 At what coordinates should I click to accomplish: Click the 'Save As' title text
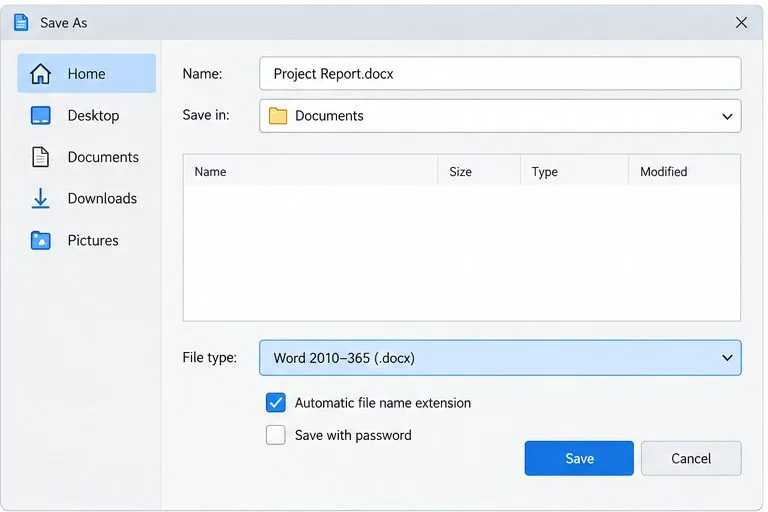click(x=64, y=23)
